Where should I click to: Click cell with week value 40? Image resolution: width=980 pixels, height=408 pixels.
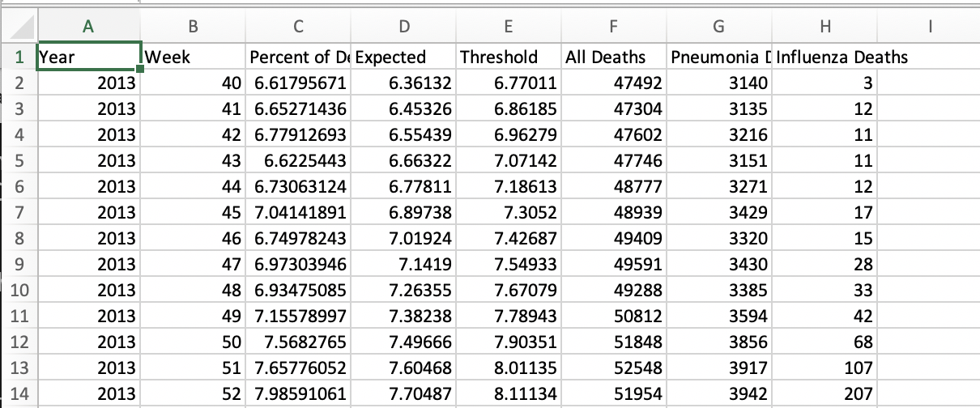tap(194, 83)
